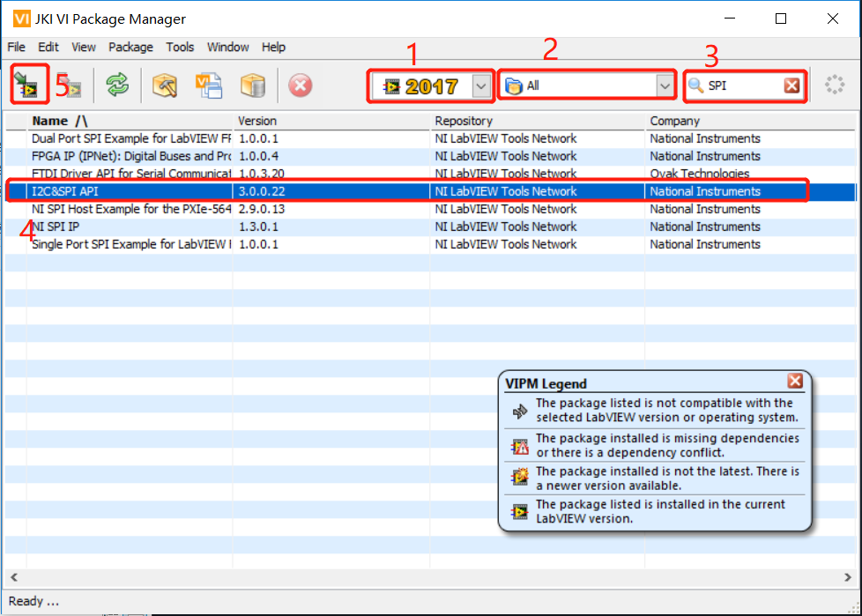This screenshot has width=862, height=616.
Task: Sort by the Repository column header
Action: point(537,121)
